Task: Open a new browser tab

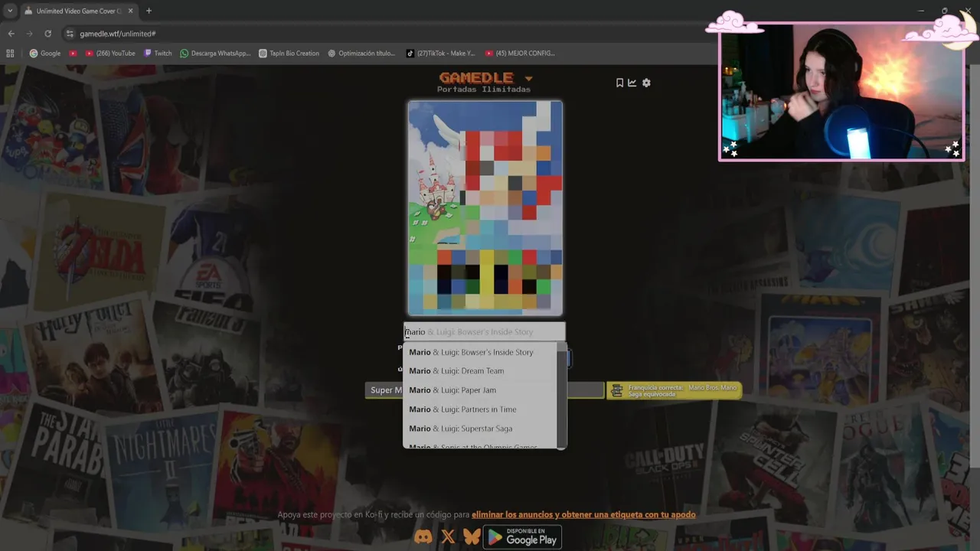Action: click(149, 11)
